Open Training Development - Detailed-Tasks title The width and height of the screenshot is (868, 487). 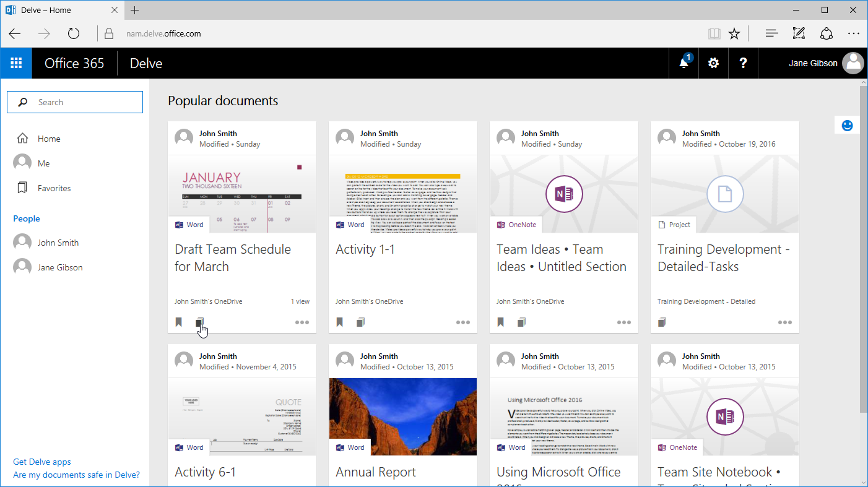(724, 258)
